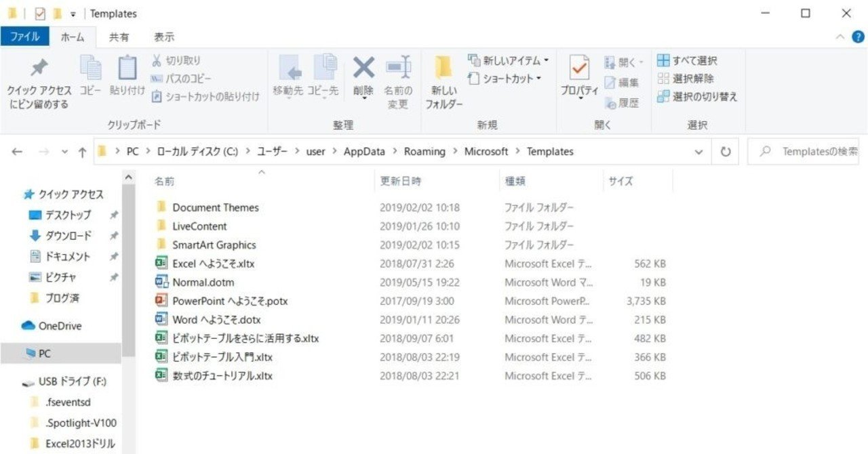Expand chevron after Roaming in address bar
Image resolution: width=868 pixels, height=454 pixels.
455,152
